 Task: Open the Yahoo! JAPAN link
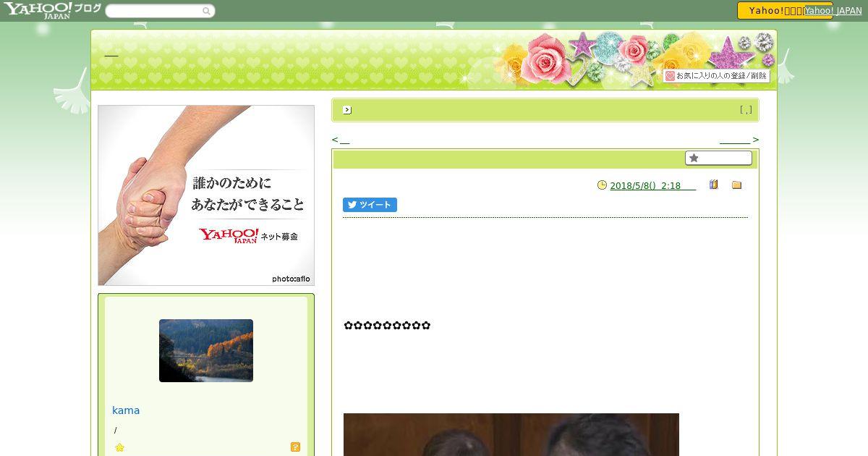coord(833,10)
